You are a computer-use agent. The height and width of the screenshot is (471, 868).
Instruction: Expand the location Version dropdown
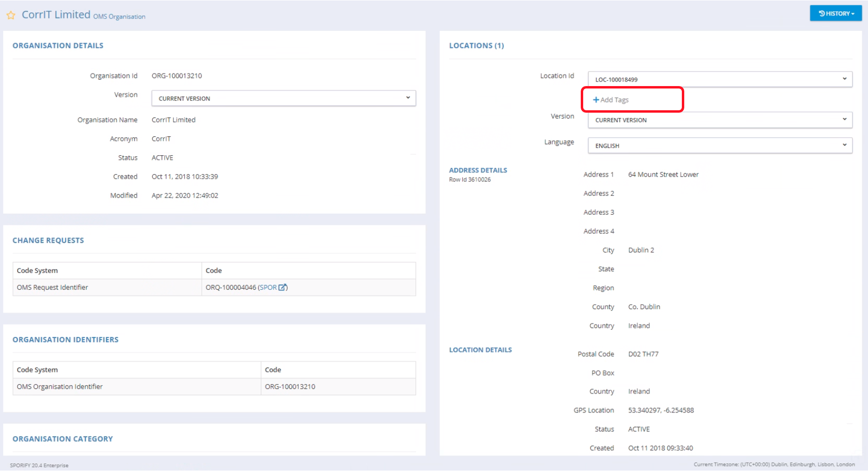(x=720, y=120)
